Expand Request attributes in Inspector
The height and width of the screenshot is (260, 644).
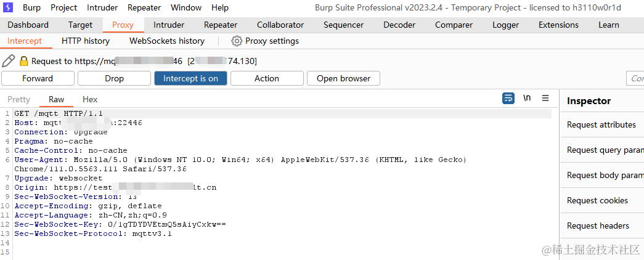[602, 125]
